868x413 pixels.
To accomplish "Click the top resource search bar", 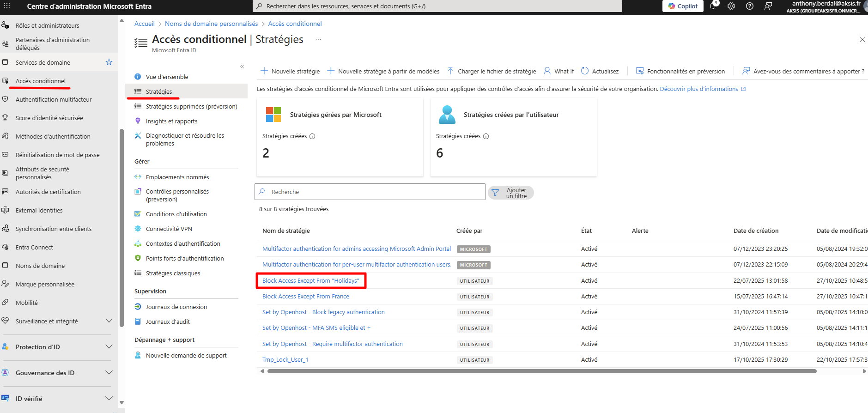I will [x=437, y=6].
